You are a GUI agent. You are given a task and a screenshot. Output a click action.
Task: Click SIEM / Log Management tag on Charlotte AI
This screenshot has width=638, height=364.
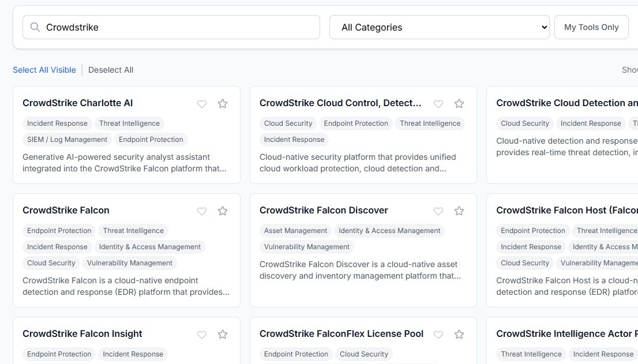[67, 140]
